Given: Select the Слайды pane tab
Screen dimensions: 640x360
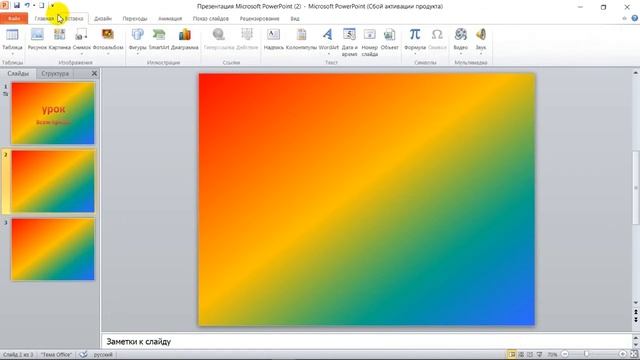Looking at the screenshot, I should [x=18, y=73].
